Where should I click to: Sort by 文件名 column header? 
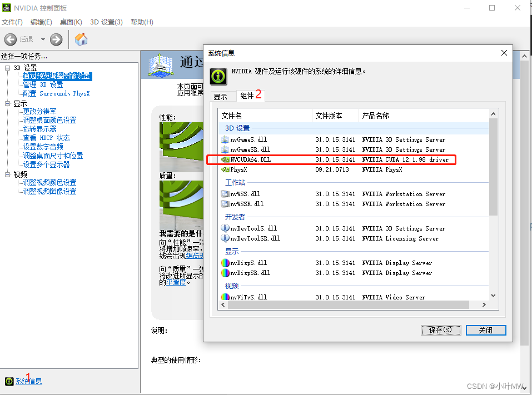(x=265, y=116)
